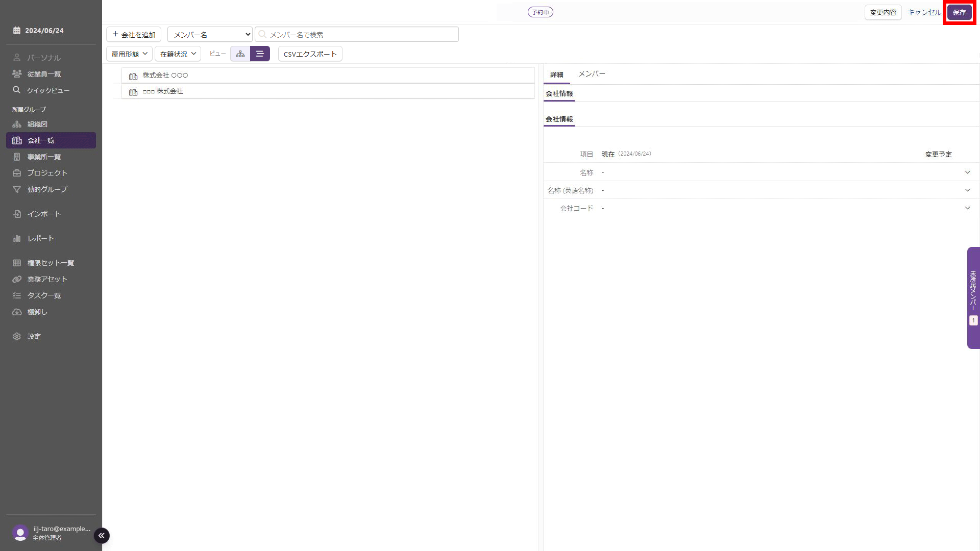Viewport: 980px width, 551px height.
Task: Open the calendar date 2024/06/24 picker
Action: tap(38, 31)
